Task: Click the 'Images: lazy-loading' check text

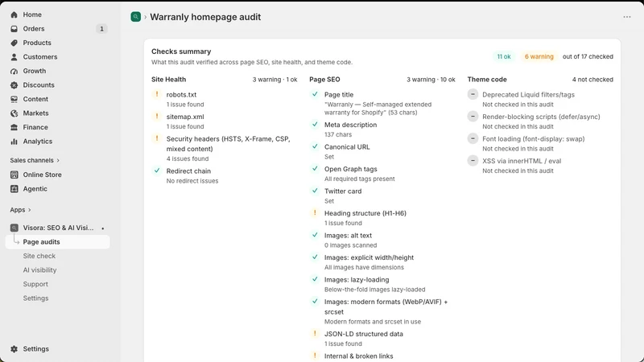Action: [357, 280]
